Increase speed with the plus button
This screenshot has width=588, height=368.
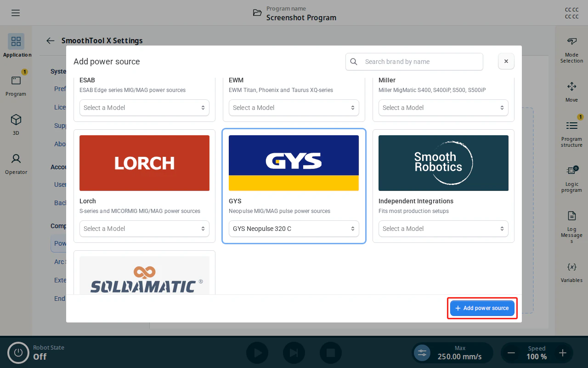562,353
